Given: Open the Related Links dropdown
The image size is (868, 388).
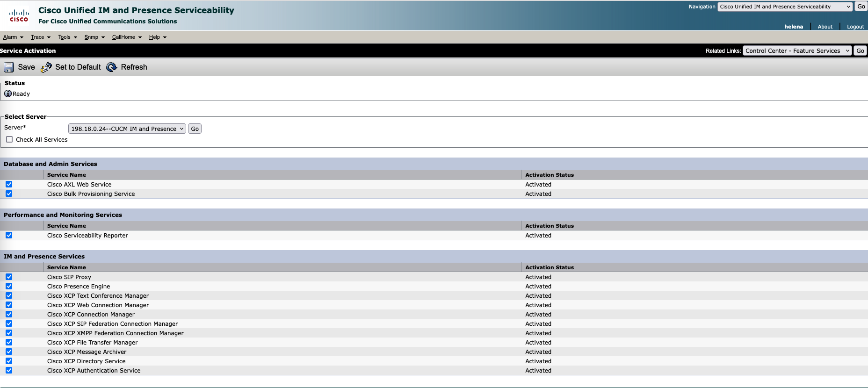Looking at the screenshot, I should (x=797, y=51).
